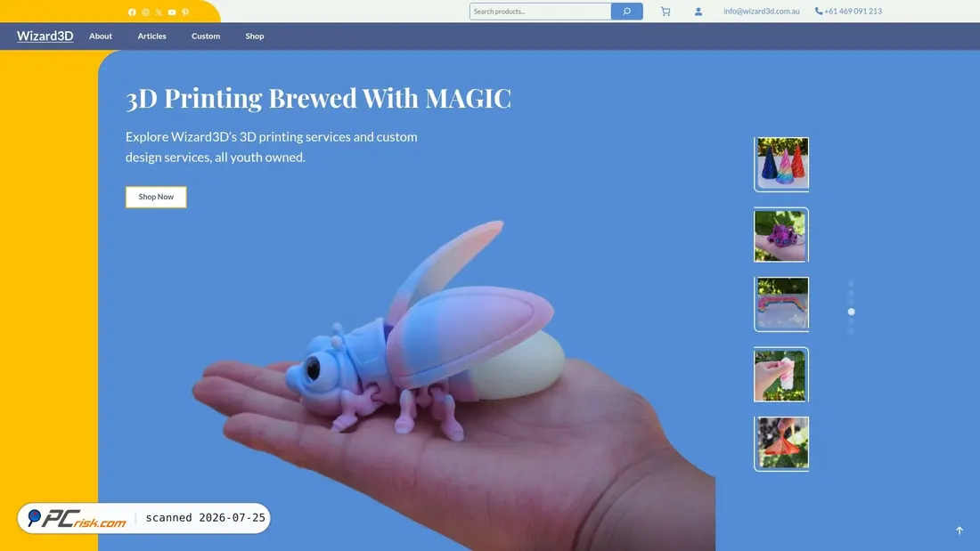Open the Custom menu item
Screen dimensions: 980x551
(x=206, y=36)
